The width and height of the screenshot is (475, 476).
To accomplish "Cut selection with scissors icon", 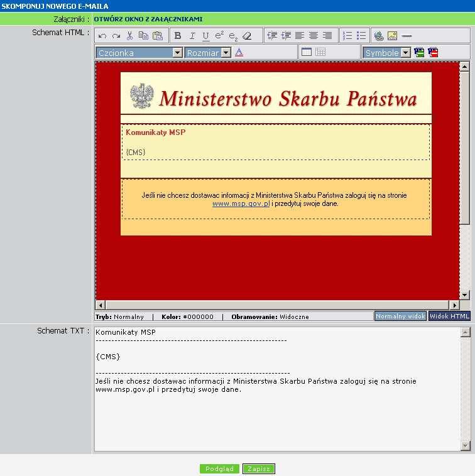I will click(x=129, y=36).
